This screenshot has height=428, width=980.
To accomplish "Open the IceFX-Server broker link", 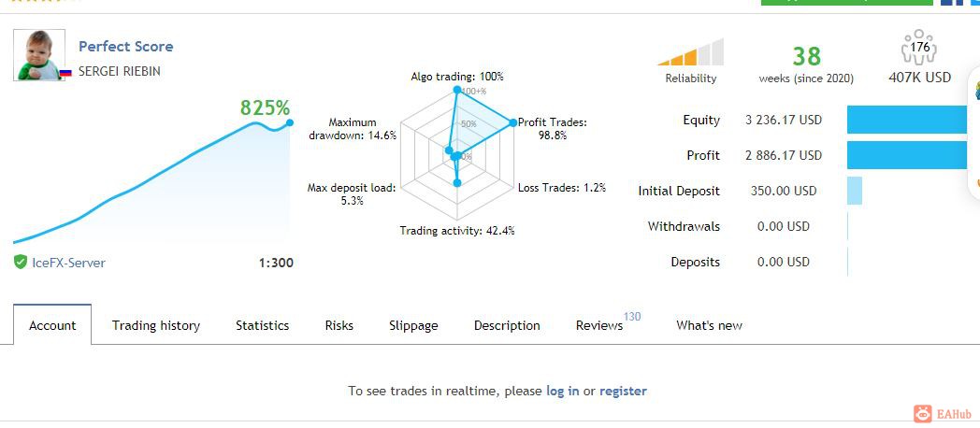I will [x=69, y=263].
